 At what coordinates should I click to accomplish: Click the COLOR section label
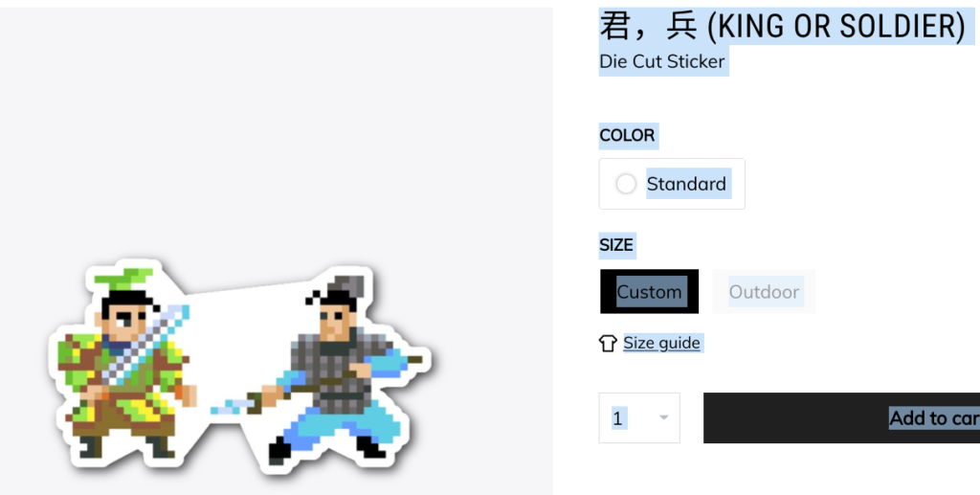point(627,135)
